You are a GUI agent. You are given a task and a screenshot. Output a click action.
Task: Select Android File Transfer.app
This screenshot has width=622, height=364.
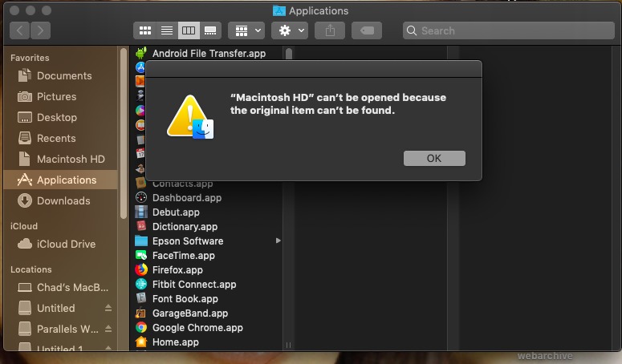[208, 54]
